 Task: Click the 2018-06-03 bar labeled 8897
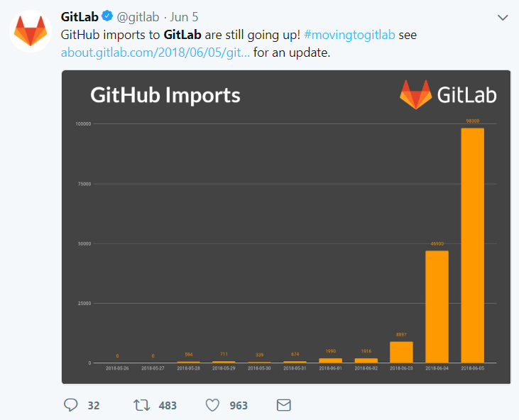tap(401, 352)
